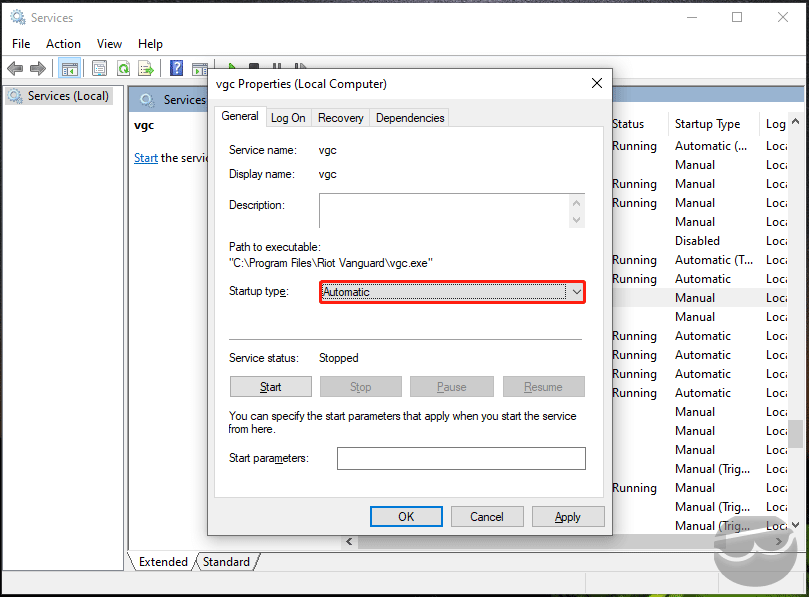Click the Forward arrow toolbar icon
Viewport: 809px width, 597px height.
click(x=38, y=68)
